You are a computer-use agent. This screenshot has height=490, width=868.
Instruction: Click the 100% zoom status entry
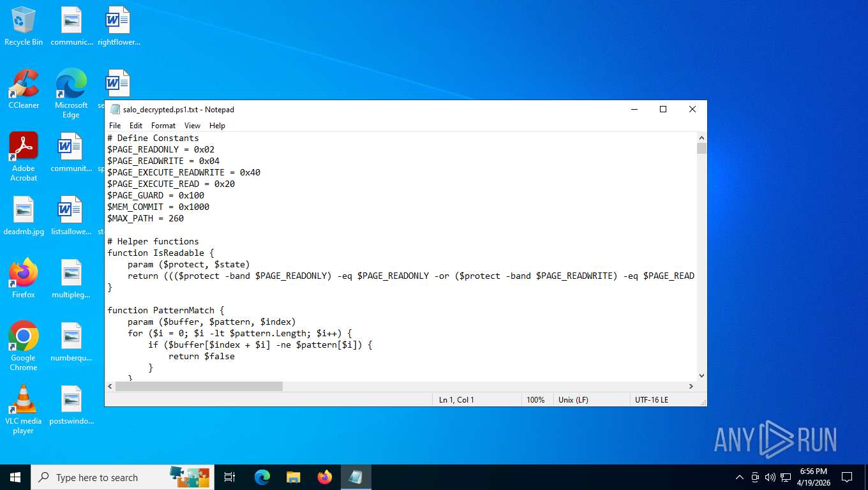tap(535, 399)
